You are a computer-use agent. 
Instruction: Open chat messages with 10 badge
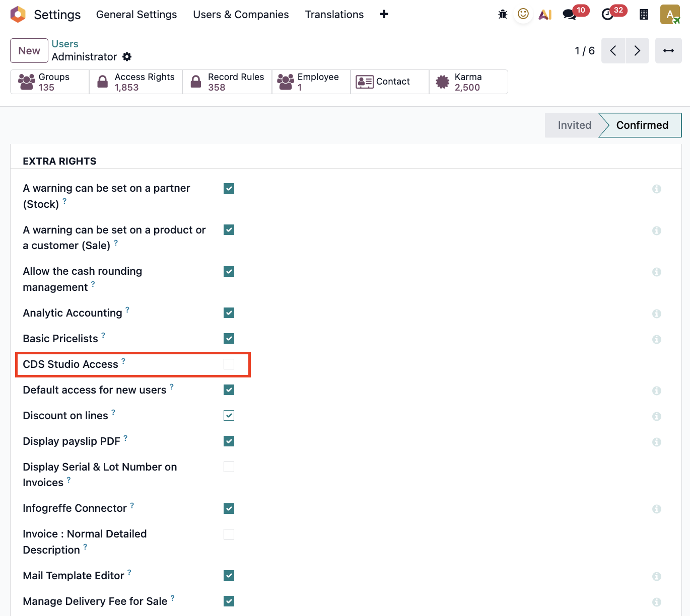click(x=570, y=15)
